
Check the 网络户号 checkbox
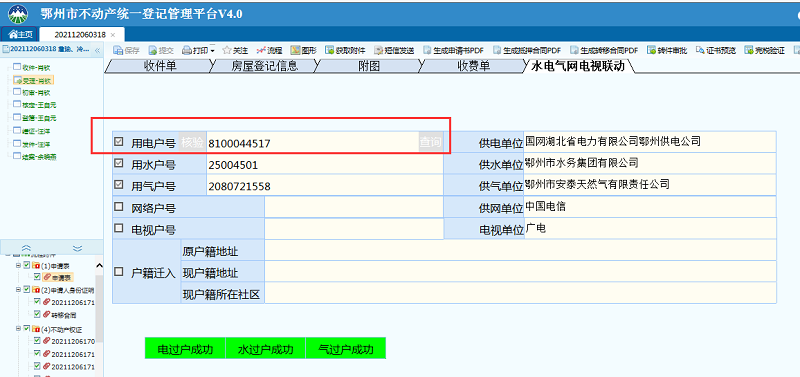(119, 207)
